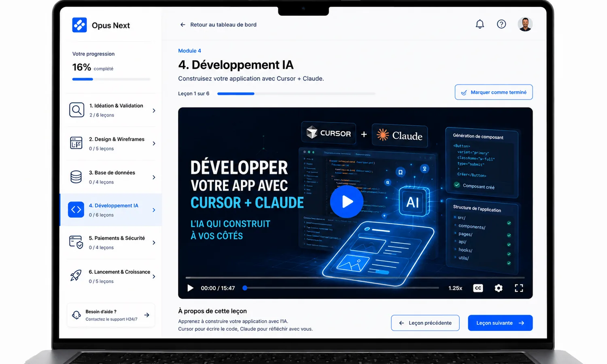Click the back arrow beside Retour au tableau
Screen dimensions: 607x364
pos(183,25)
